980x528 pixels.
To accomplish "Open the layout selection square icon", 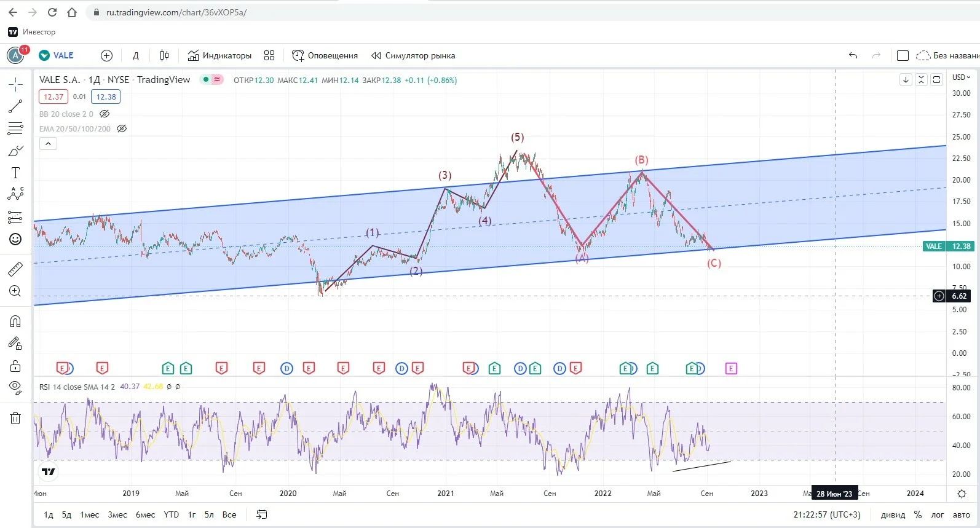I will pos(903,55).
